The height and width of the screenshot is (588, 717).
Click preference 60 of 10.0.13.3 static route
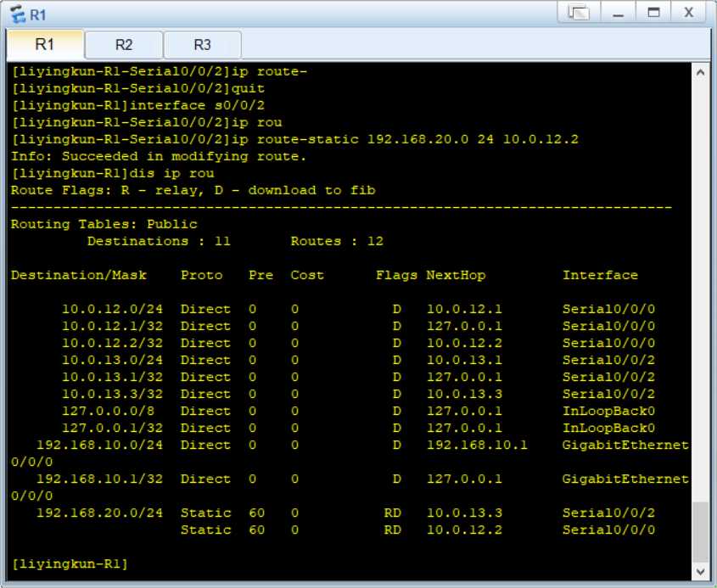coord(256,512)
